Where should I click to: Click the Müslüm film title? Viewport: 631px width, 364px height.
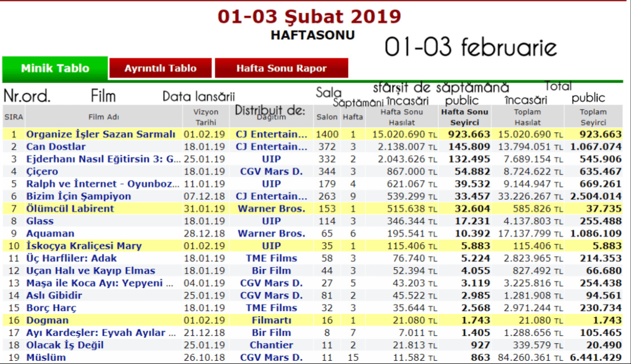46,357
